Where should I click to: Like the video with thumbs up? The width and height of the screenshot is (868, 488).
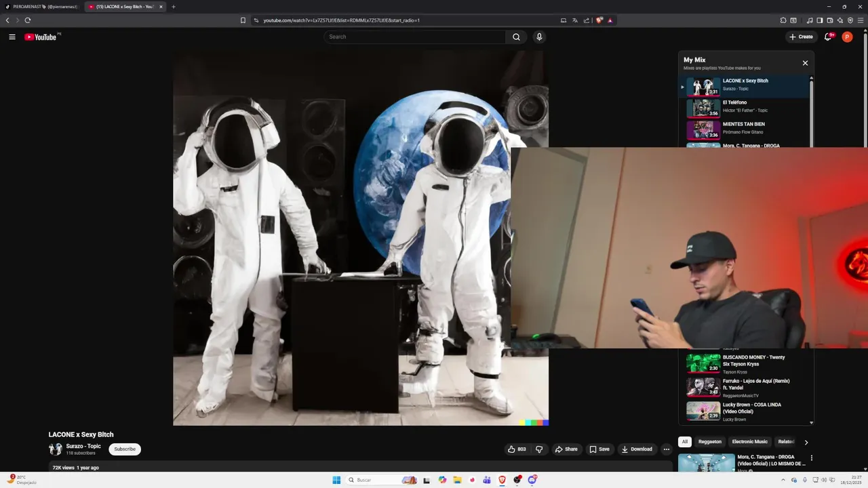coord(517,449)
